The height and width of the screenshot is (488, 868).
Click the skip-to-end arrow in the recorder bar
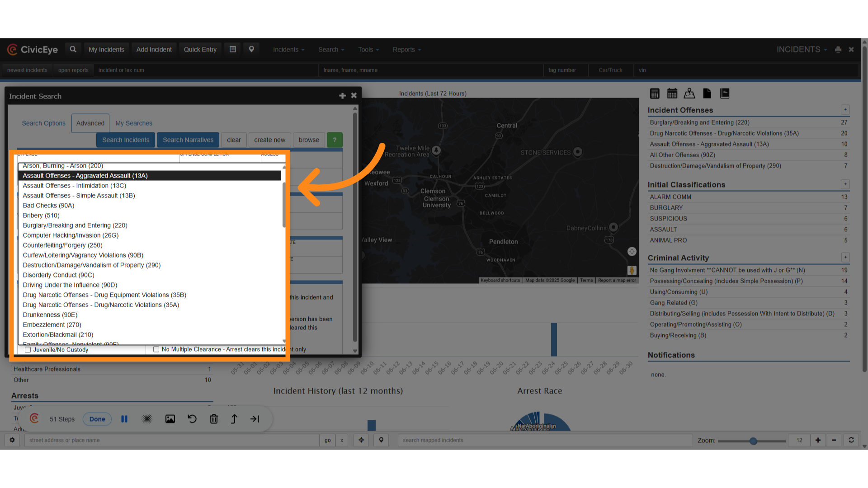[x=255, y=419]
